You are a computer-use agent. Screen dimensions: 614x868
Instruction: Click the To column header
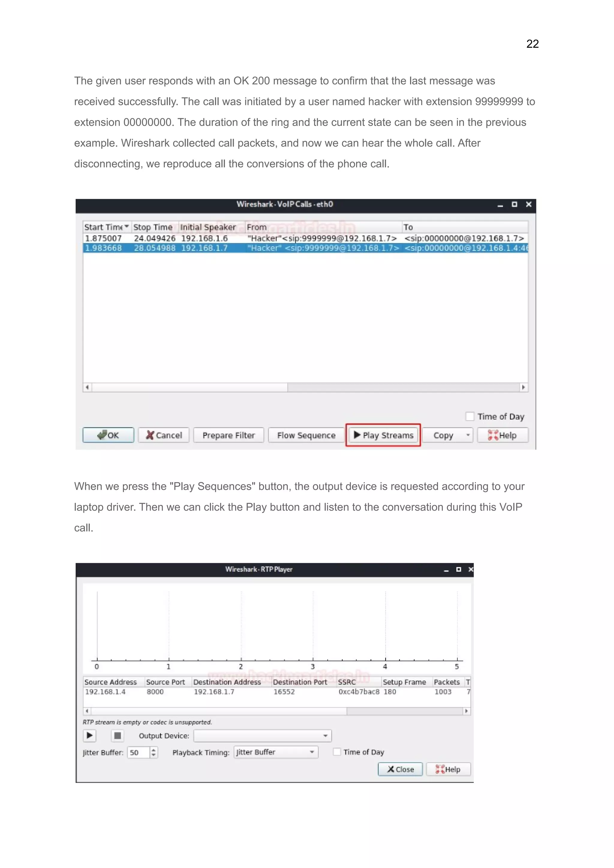(x=465, y=227)
